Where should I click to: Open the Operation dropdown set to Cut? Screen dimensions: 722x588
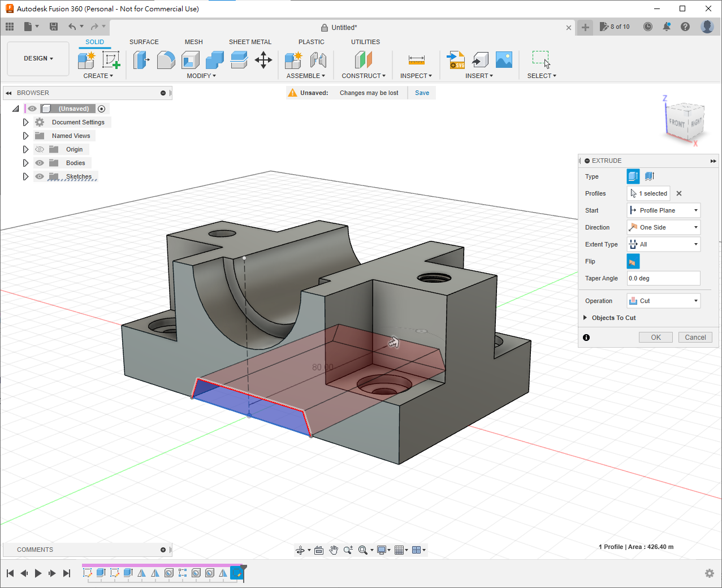pos(664,301)
